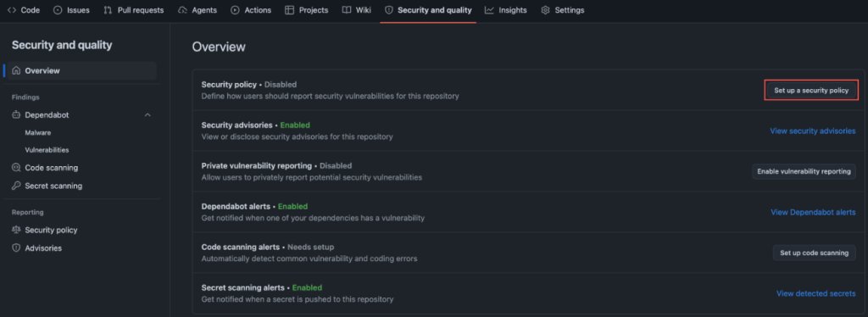Click the Dependabot alerts row title
868x317 pixels.
(x=236, y=206)
